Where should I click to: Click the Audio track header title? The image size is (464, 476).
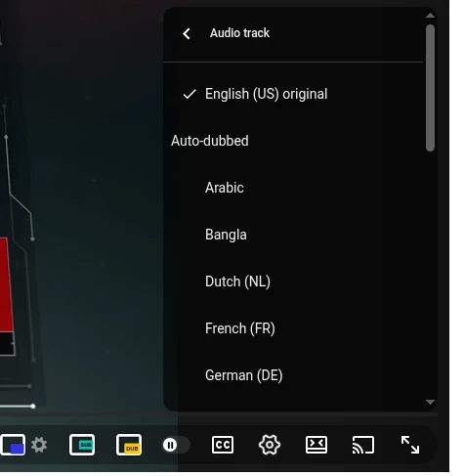click(x=240, y=33)
